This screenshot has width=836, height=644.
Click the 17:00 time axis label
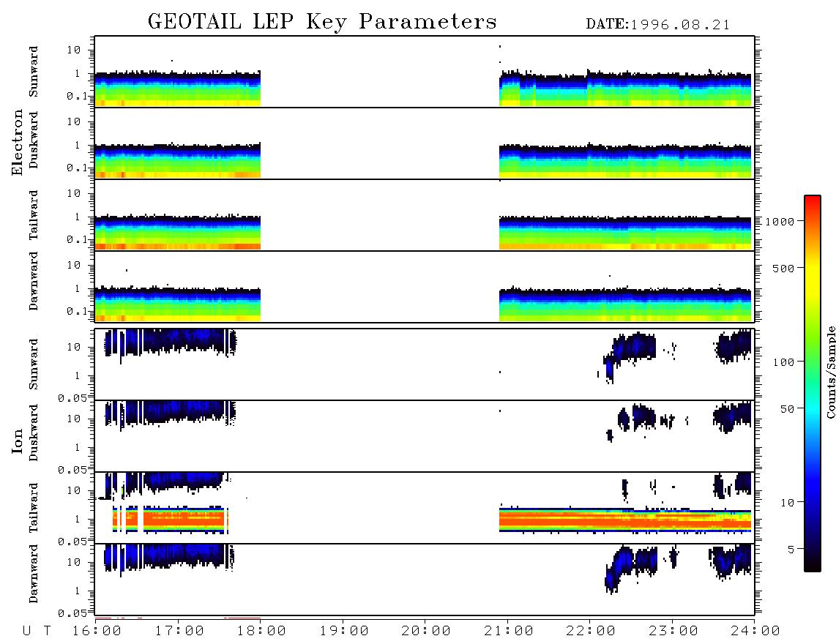(x=179, y=632)
